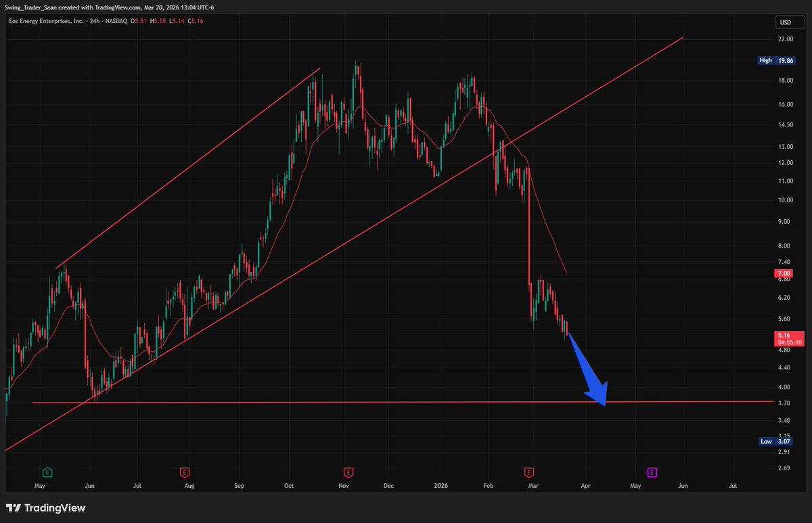The image size is (812, 523).
Task: Click the 7.40 price axis label
Action: tap(786, 262)
